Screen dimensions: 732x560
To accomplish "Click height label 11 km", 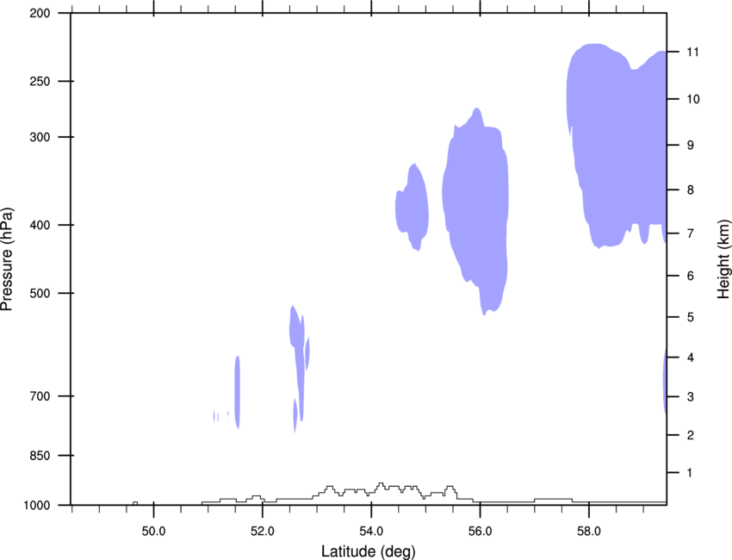I will pyautogui.click(x=693, y=52).
